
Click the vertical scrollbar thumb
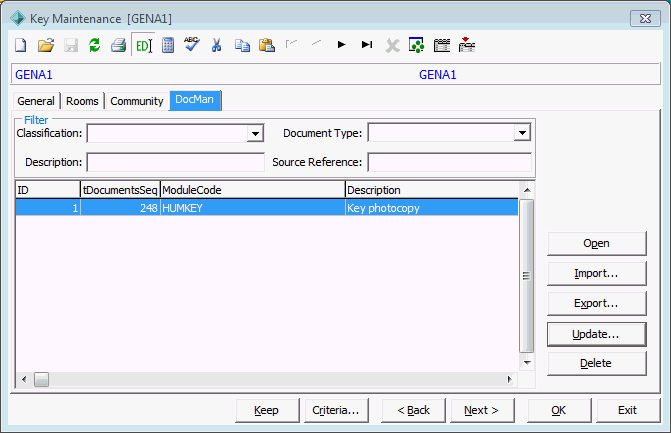click(x=527, y=276)
